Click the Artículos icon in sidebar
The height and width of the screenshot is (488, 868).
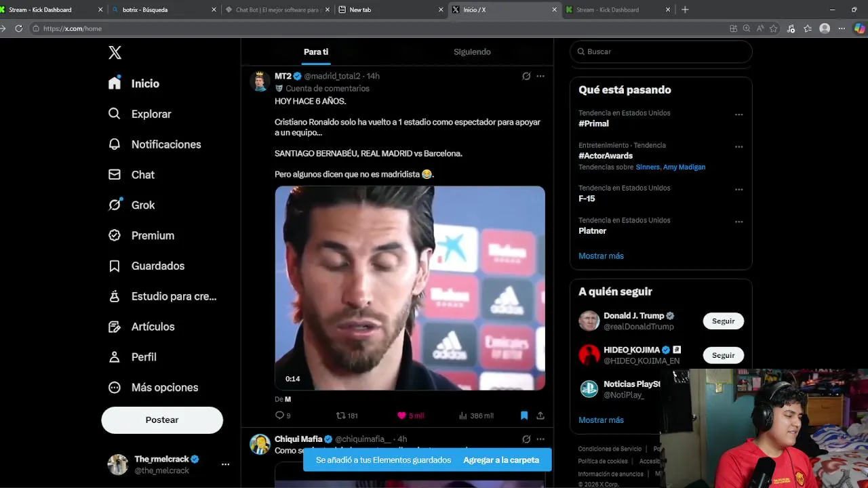[x=115, y=327]
